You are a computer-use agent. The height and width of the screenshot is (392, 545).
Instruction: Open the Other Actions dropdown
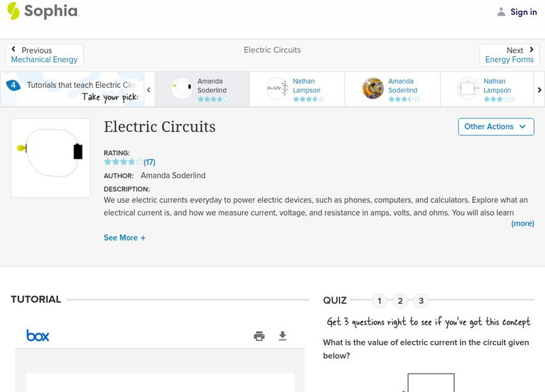[495, 127]
